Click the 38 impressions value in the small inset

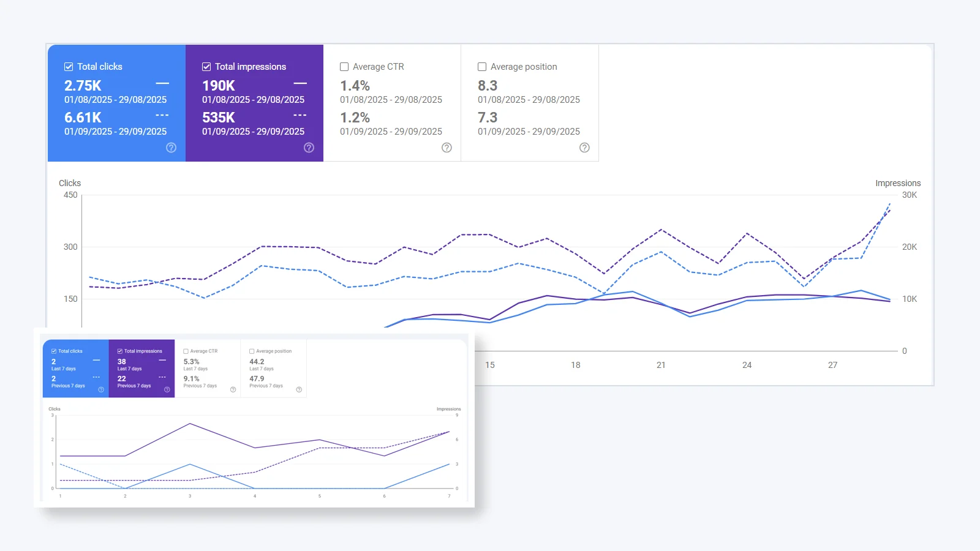121,362
